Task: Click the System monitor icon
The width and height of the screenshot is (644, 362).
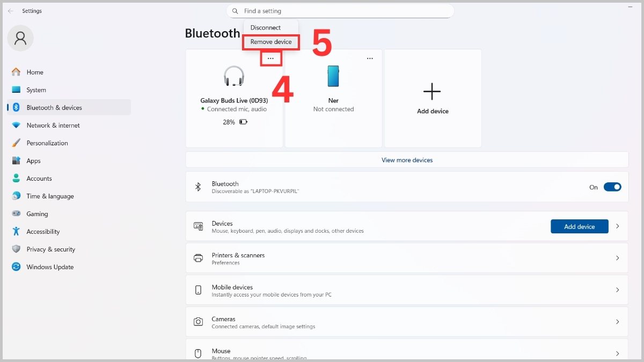Action: click(x=16, y=90)
